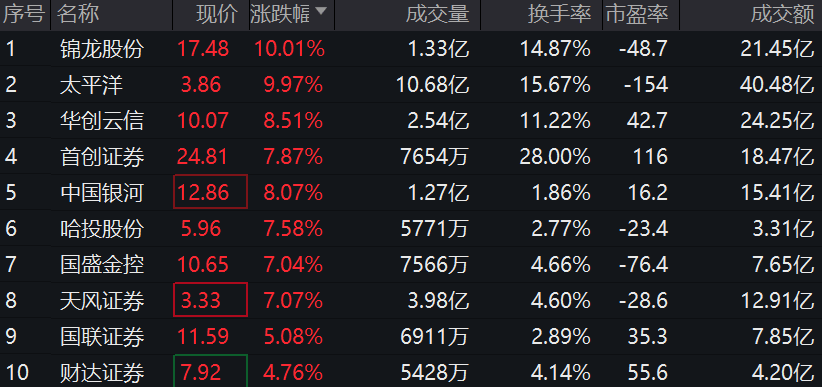
Task: Click the volume 2.54亿
Action: pyautogui.click(x=438, y=121)
